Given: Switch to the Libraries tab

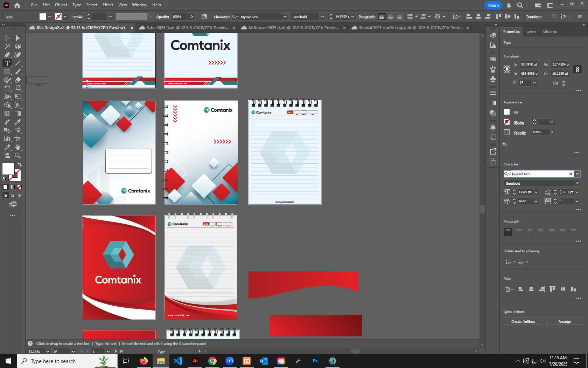Looking at the screenshot, I should [x=550, y=32].
